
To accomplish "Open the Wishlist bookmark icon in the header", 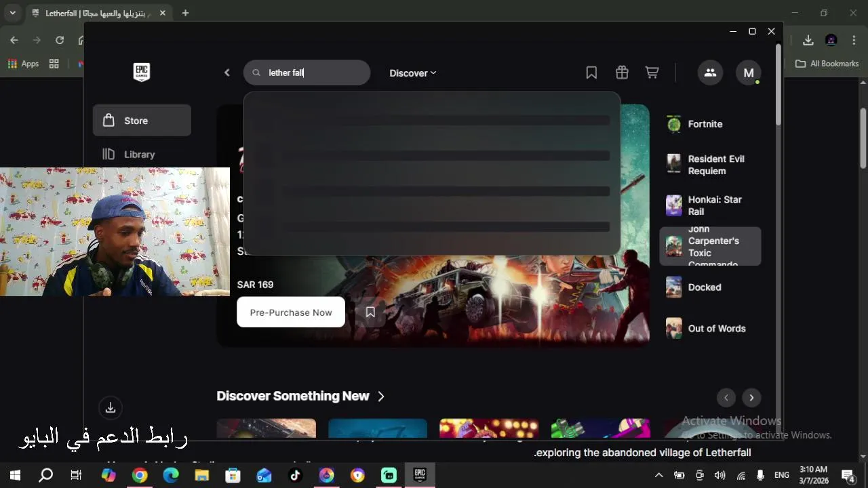I will tap(591, 73).
